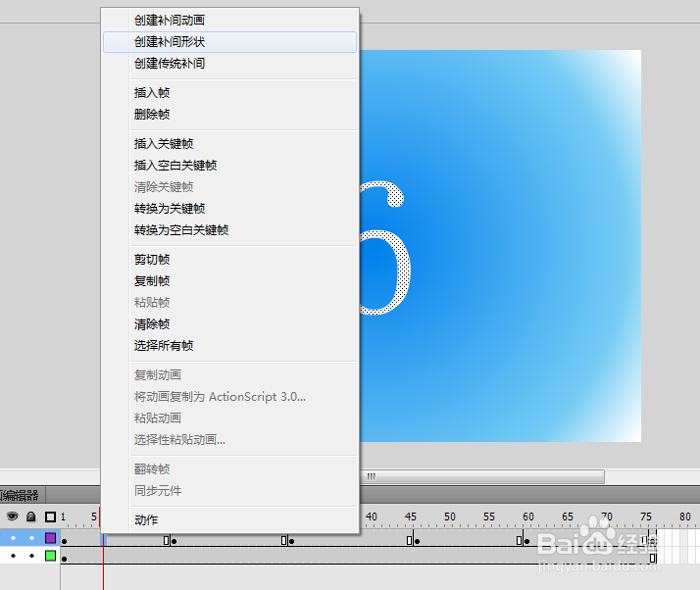Image resolution: width=700 pixels, height=590 pixels.
Task: Click disabled 同步元件 entry
Action: click(x=230, y=491)
